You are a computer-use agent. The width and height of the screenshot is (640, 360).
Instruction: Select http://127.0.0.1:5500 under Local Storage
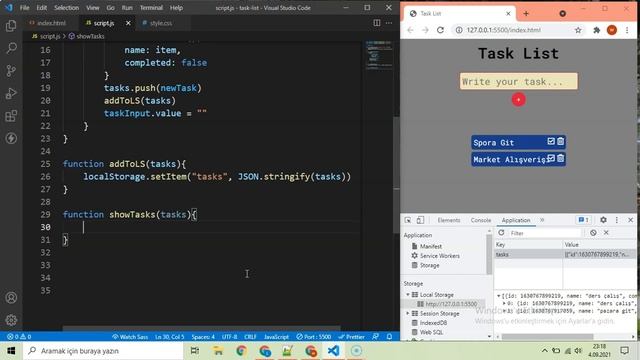pos(451,304)
